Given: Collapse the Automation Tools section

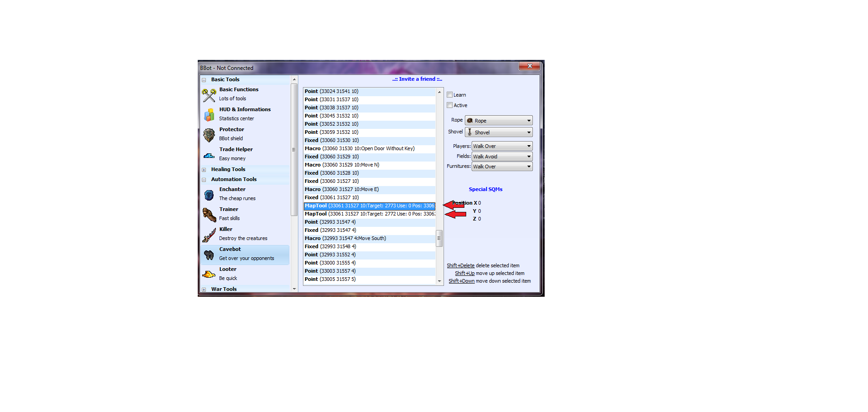Looking at the screenshot, I should 204,180.
